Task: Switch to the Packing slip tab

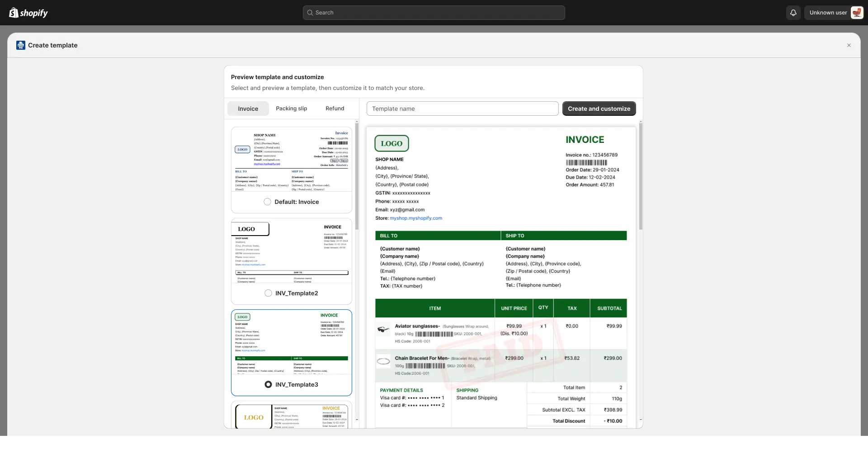Action: (x=292, y=109)
